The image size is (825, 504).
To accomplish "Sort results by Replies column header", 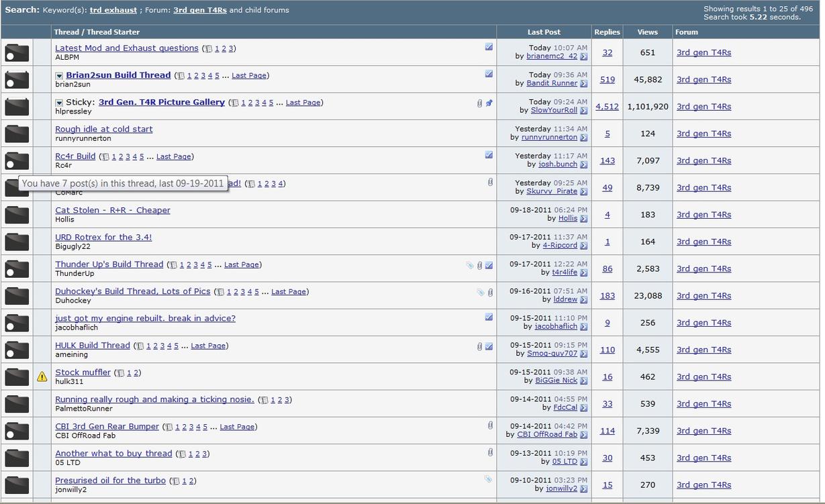I will (607, 32).
